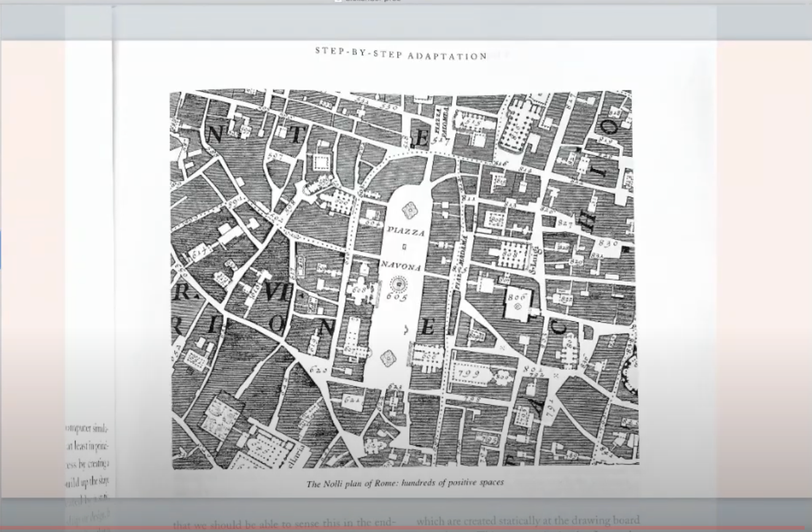
Task: Click map number '620'
Action: tap(319, 371)
